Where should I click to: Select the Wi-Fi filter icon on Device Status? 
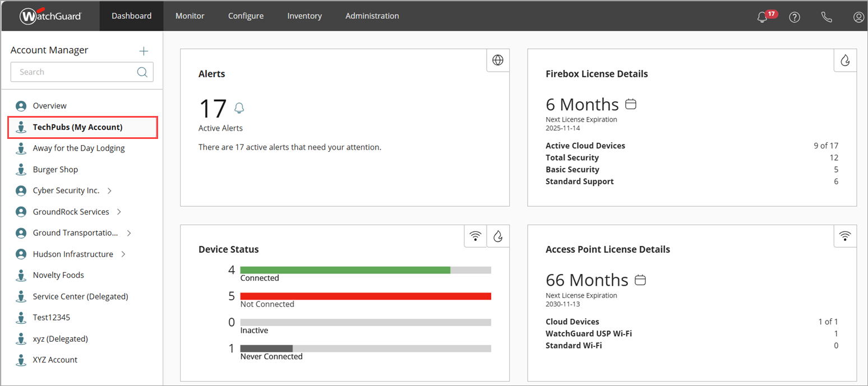point(475,236)
